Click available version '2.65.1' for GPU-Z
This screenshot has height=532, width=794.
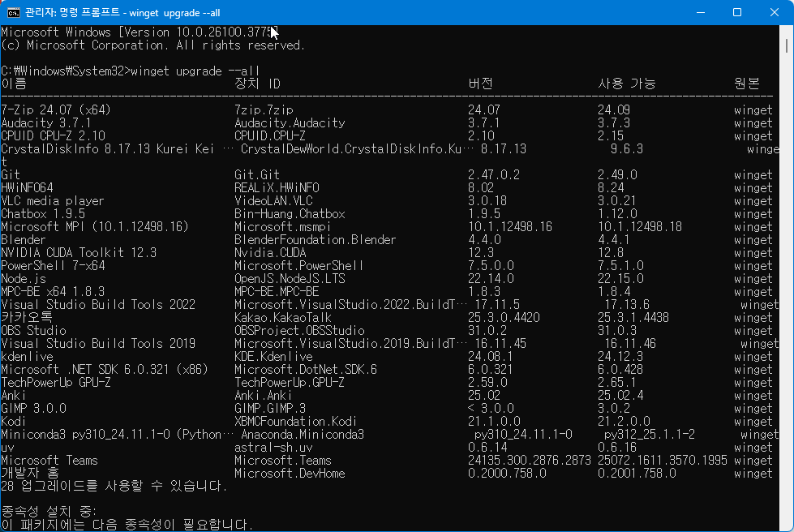click(617, 383)
